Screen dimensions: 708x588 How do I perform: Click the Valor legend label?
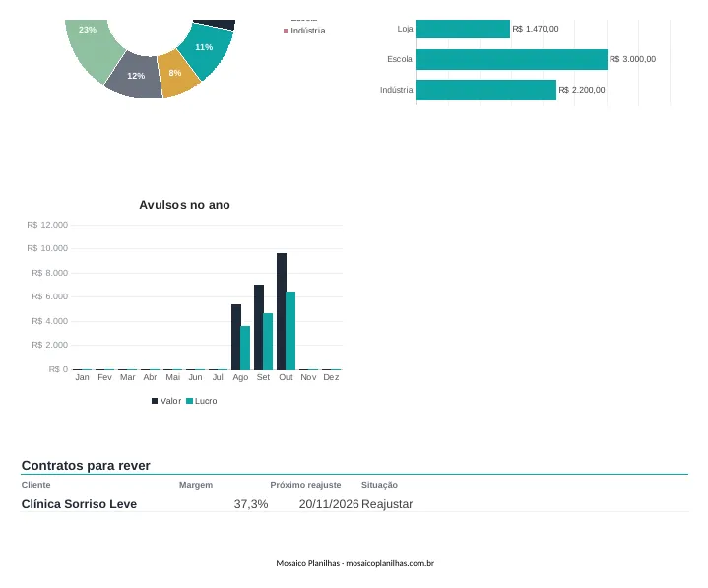170,401
